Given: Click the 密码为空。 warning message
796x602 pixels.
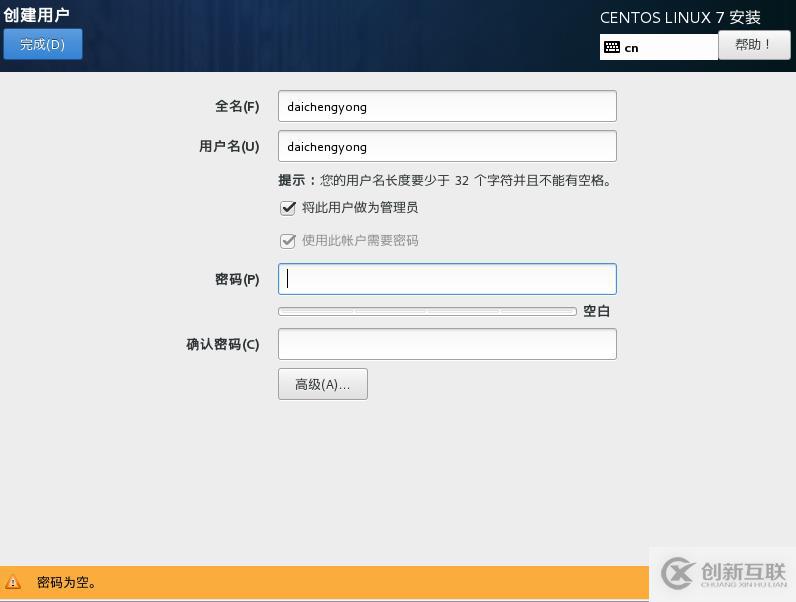Looking at the screenshot, I should pyautogui.click(x=67, y=583).
